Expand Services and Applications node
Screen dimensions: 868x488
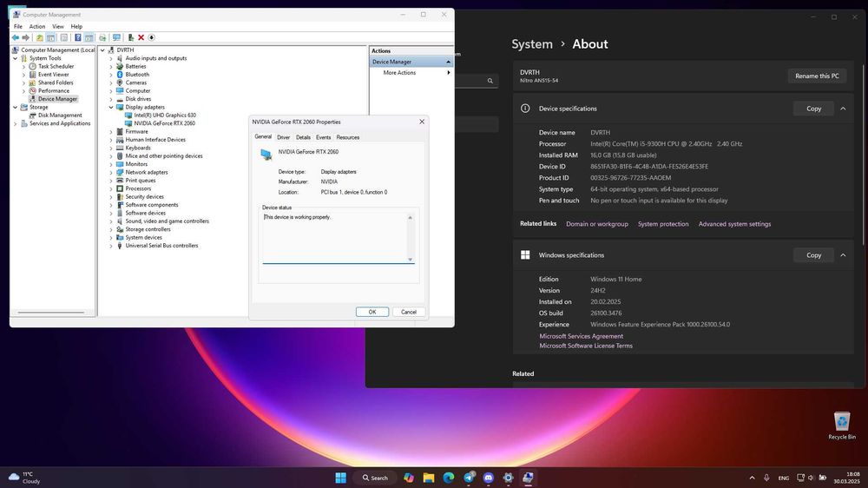pyautogui.click(x=16, y=123)
